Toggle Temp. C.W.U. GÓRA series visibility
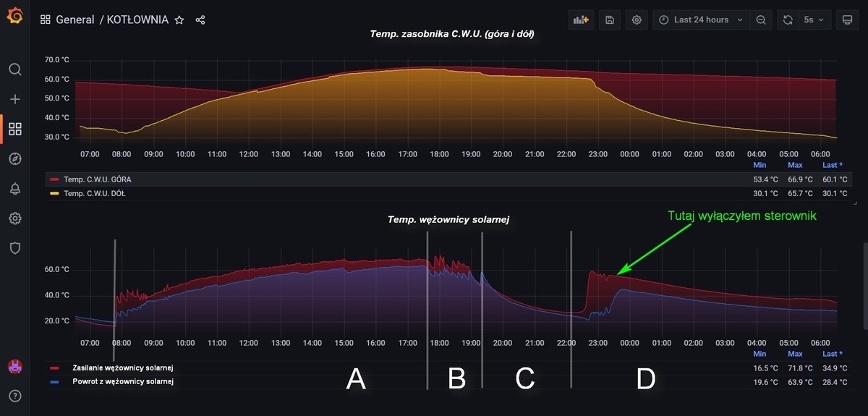The height and width of the screenshot is (416, 868). tap(97, 179)
